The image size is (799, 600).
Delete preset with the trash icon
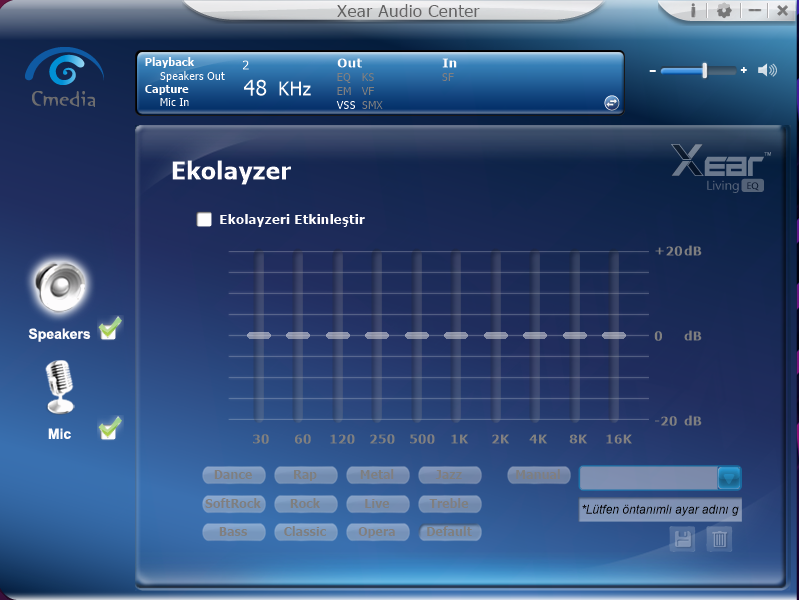point(720,539)
